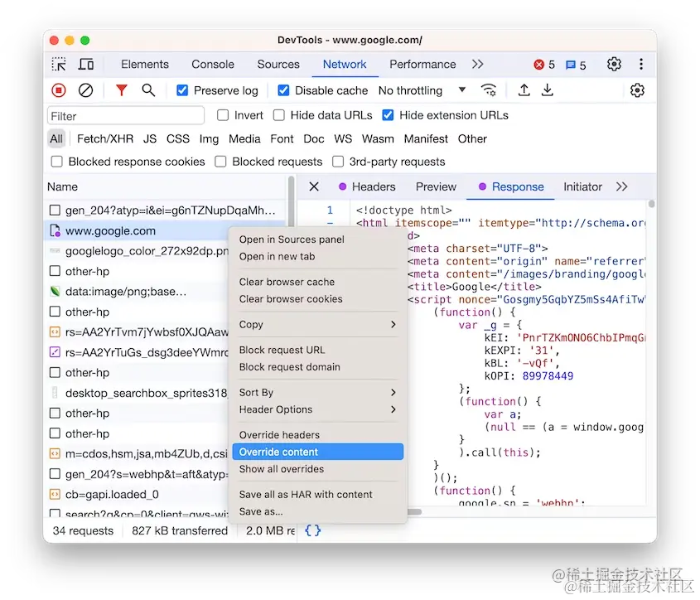Open the Performance panel tab
Screen dimensions: 700x600
coord(422,65)
